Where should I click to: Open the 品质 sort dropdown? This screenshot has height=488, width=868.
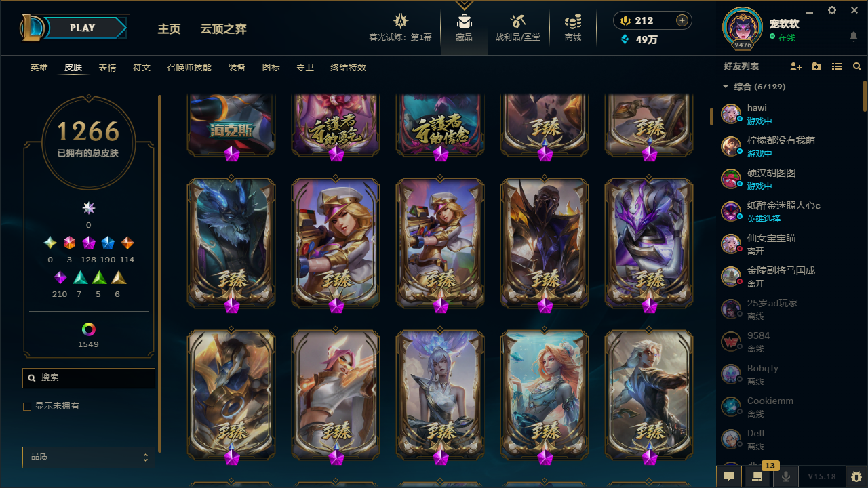[x=89, y=457]
